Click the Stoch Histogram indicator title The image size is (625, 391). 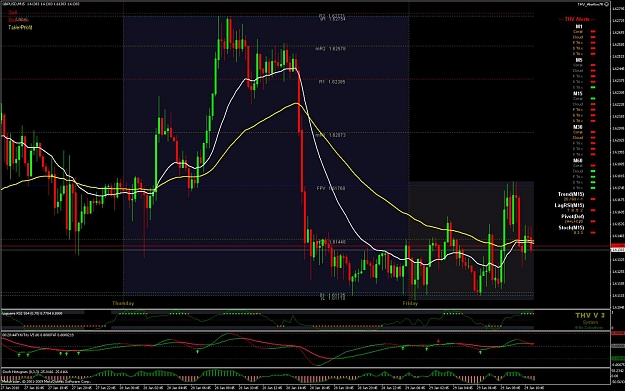click(35, 371)
